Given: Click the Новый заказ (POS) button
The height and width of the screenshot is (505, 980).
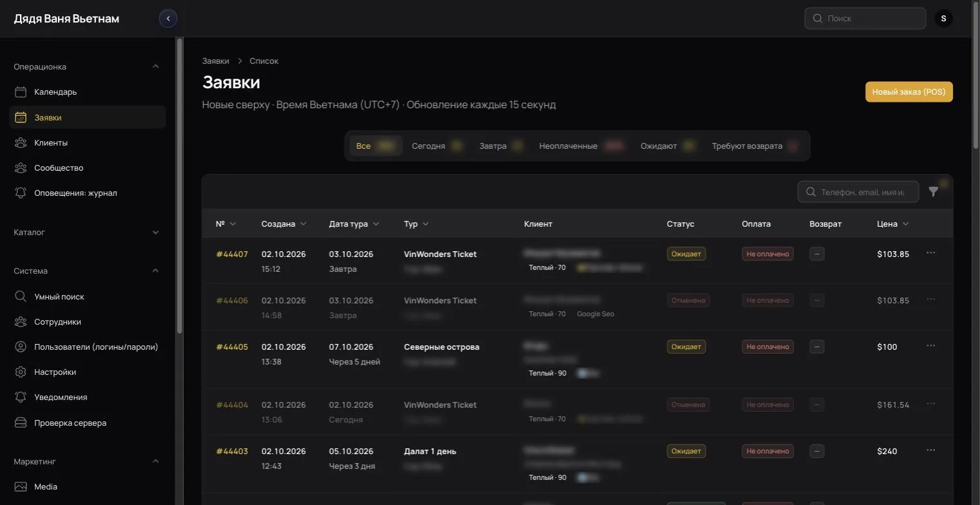Looking at the screenshot, I should pos(909,92).
